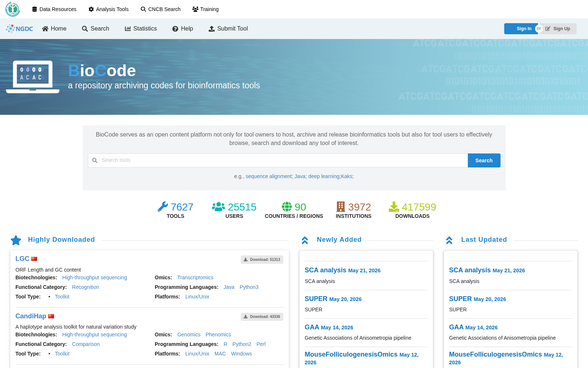Open the CandiHap tool page
The height and width of the screenshot is (368, 588).
[x=31, y=316]
